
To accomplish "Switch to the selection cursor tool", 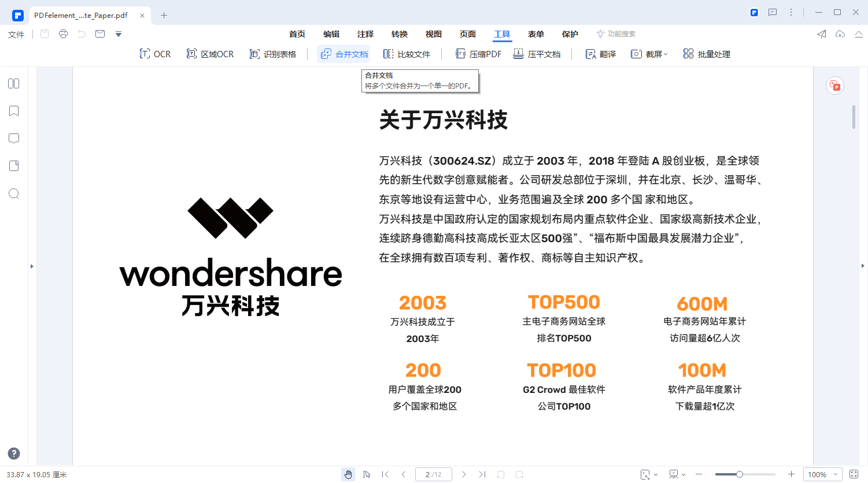I will [367, 474].
